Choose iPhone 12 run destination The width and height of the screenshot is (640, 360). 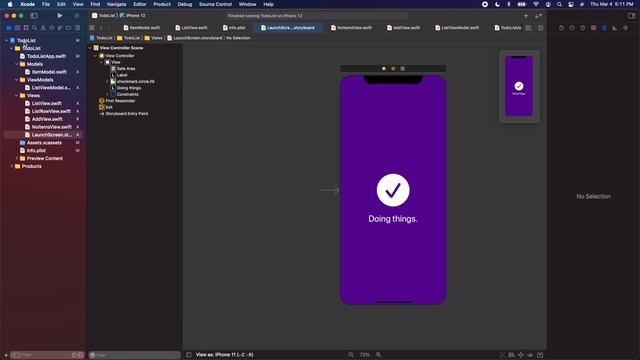(x=133, y=16)
